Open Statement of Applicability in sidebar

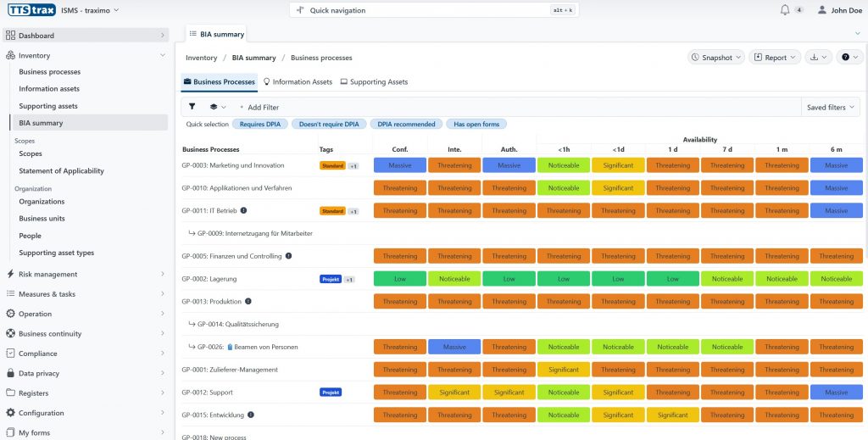click(61, 170)
